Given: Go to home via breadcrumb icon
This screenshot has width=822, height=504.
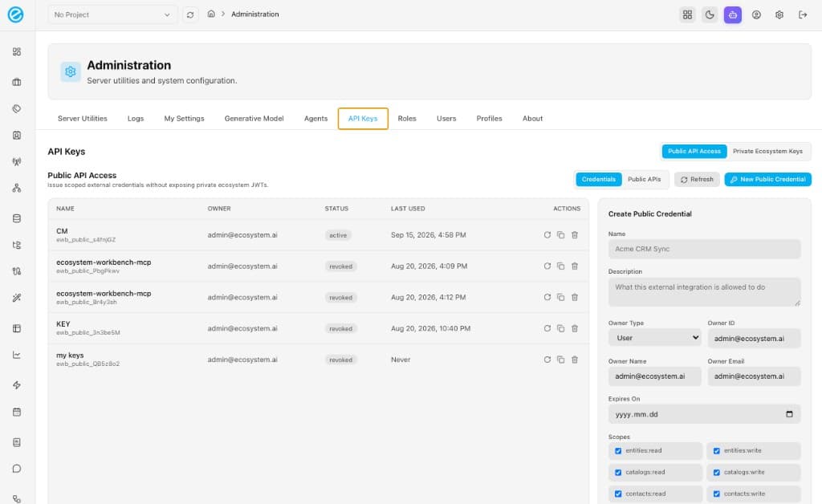Looking at the screenshot, I should 211,14.
